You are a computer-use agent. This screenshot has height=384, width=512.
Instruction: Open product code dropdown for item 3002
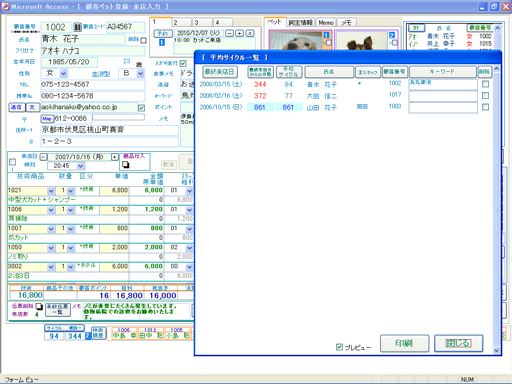51,267
